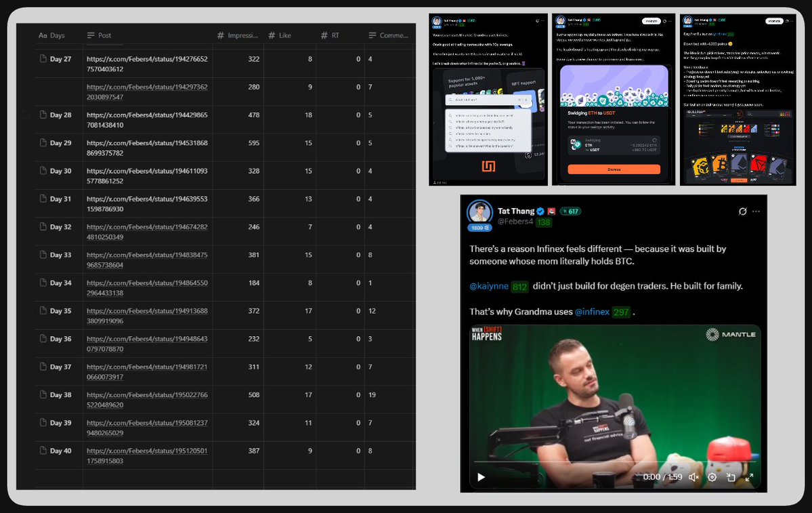812x513 pixels.
Task: Click the video progress bar
Action: point(614,461)
